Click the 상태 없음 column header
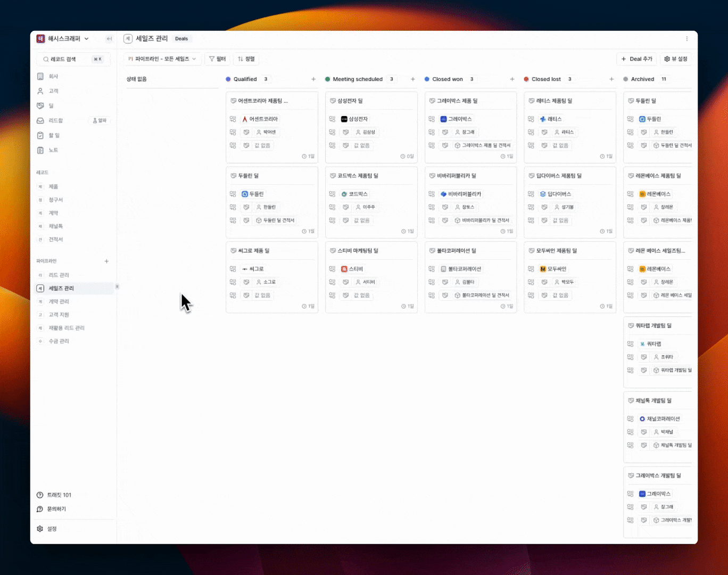Viewport: 728px width, 575px height. (x=137, y=79)
